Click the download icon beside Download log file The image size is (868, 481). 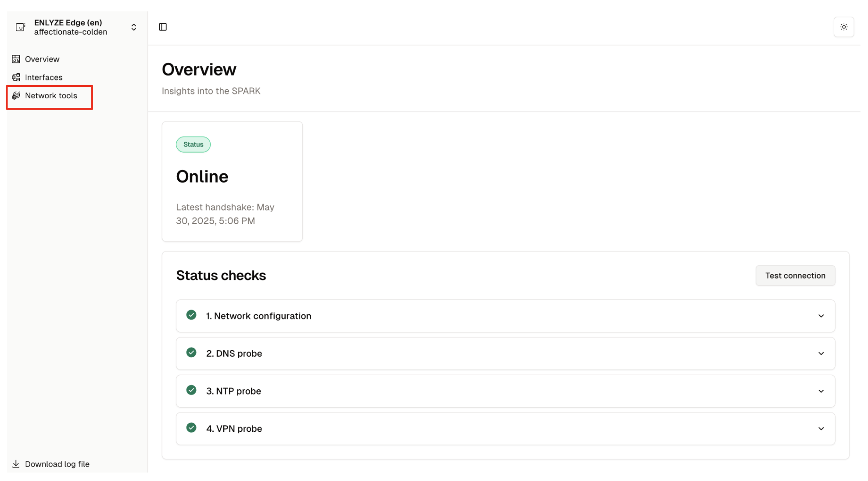[x=16, y=464]
